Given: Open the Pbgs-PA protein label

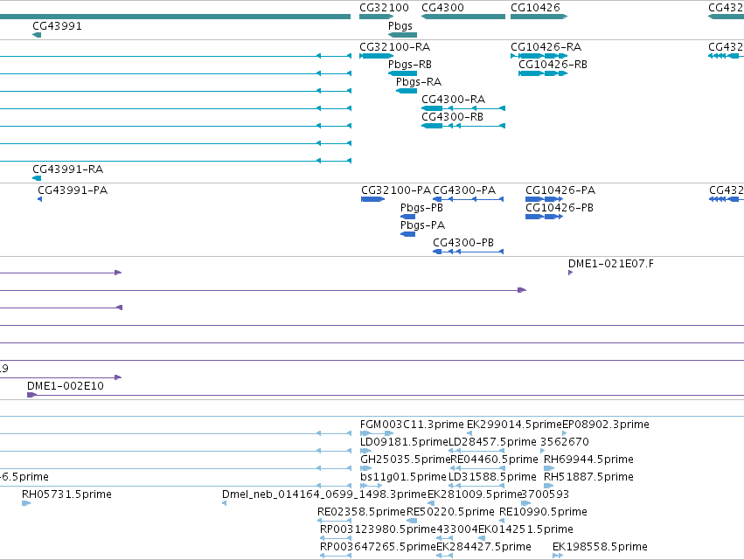Looking at the screenshot, I should 423,225.
